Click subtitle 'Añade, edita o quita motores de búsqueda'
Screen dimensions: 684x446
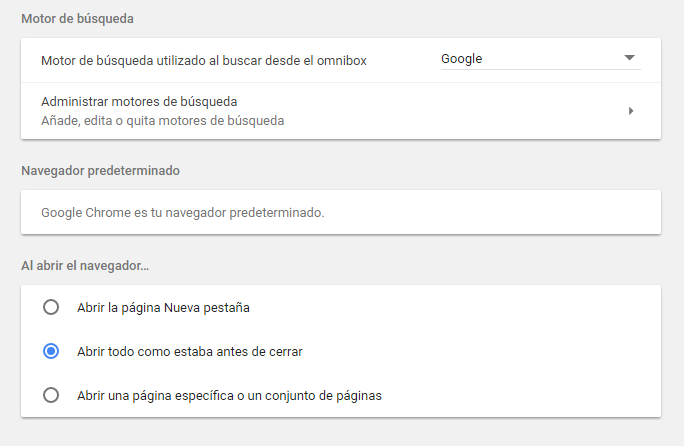pyautogui.click(x=163, y=121)
